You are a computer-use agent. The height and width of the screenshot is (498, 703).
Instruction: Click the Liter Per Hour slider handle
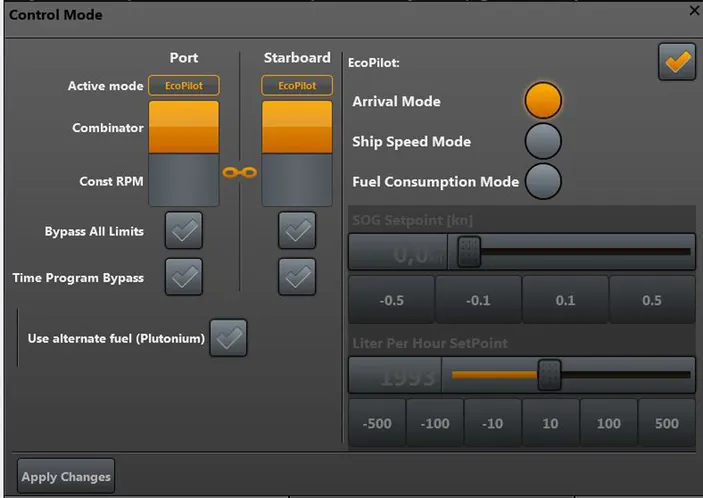pyautogui.click(x=549, y=375)
